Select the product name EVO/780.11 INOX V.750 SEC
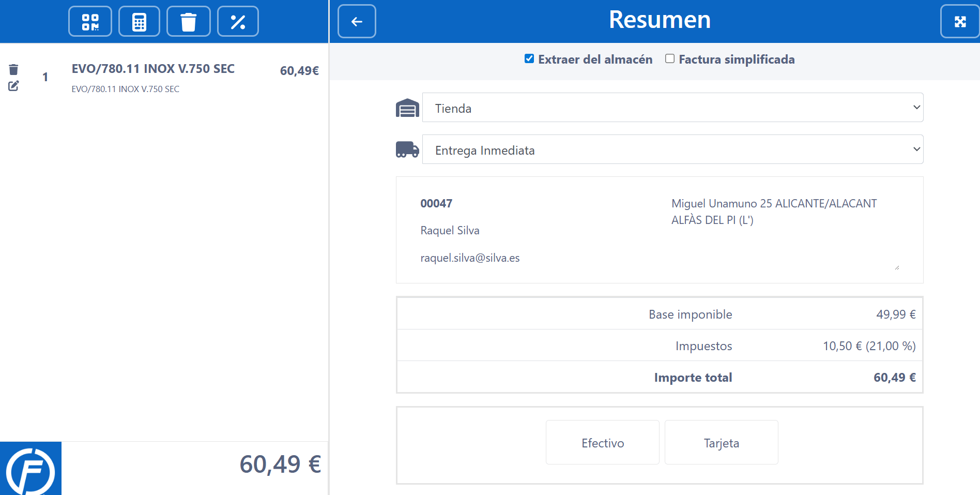This screenshot has width=980, height=495. click(153, 69)
